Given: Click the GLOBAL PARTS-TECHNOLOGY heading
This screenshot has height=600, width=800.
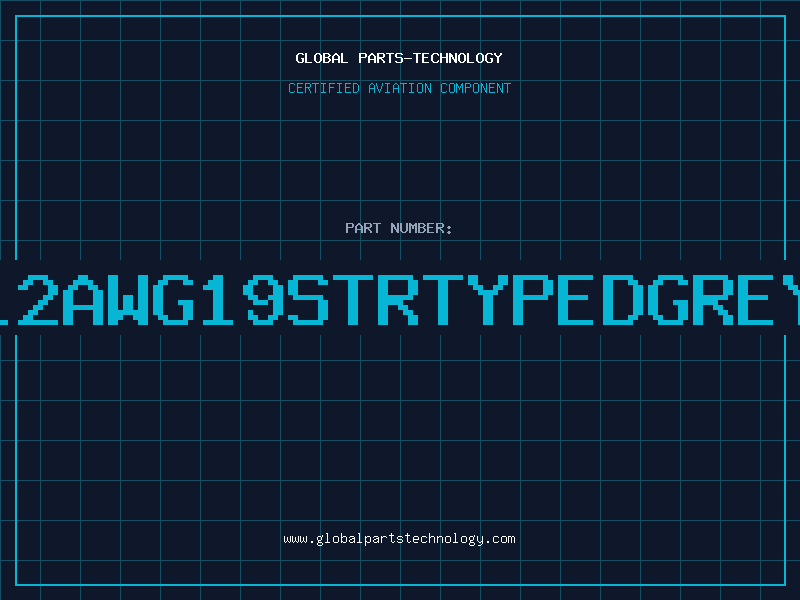Looking at the screenshot, I should (399, 58).
